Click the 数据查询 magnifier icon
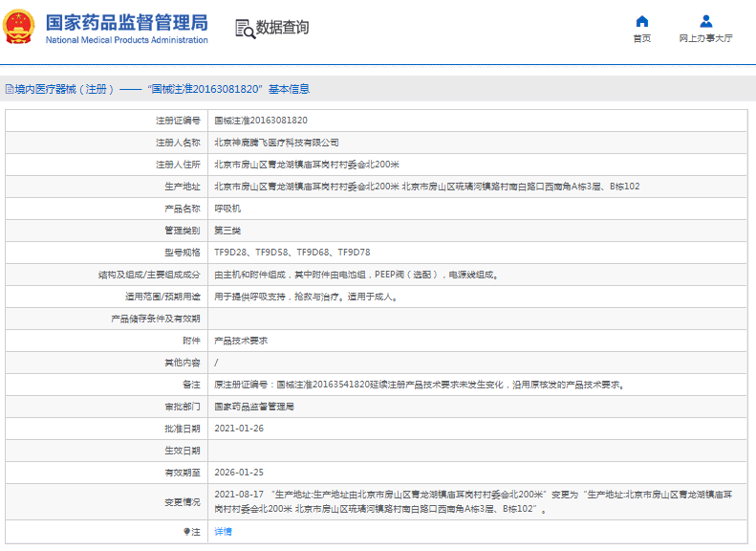Viewport: 756px width, 551px height. [245, 29]
